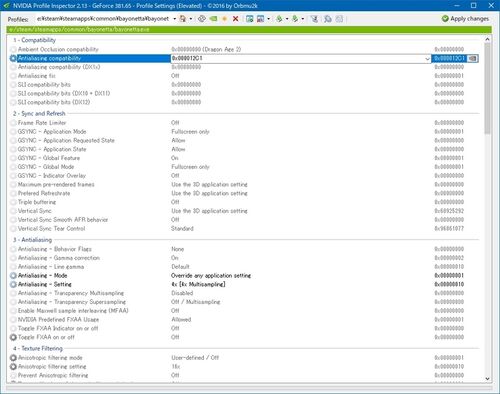Click the add application to profile icon

point(249,19)
